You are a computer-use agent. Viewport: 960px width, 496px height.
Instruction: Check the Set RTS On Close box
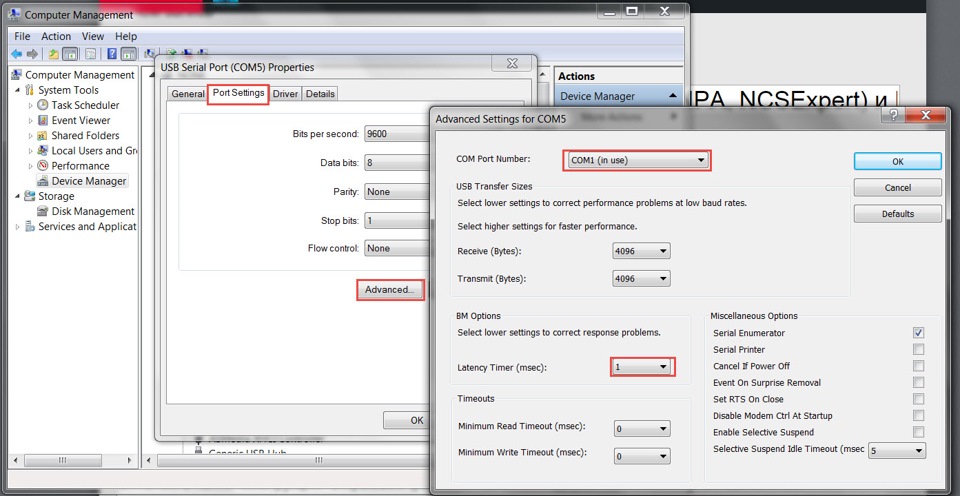point(918,399)
